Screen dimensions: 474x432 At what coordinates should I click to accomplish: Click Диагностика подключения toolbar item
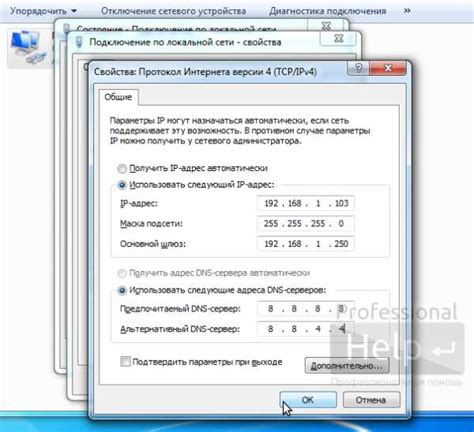coord(328,11)
